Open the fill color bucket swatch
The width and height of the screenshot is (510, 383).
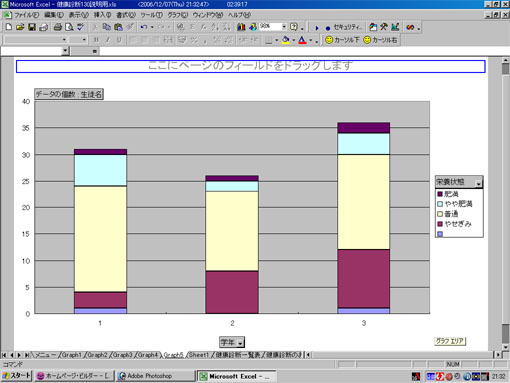click(x=286, y=40)
